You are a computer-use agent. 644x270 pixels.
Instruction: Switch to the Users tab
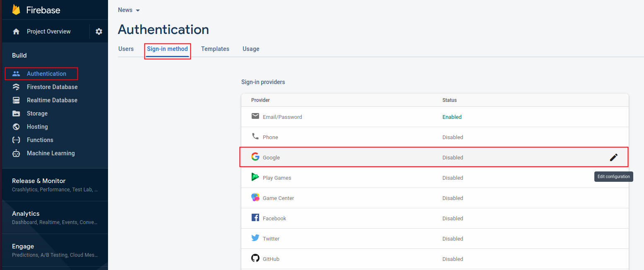click(126, 49)
